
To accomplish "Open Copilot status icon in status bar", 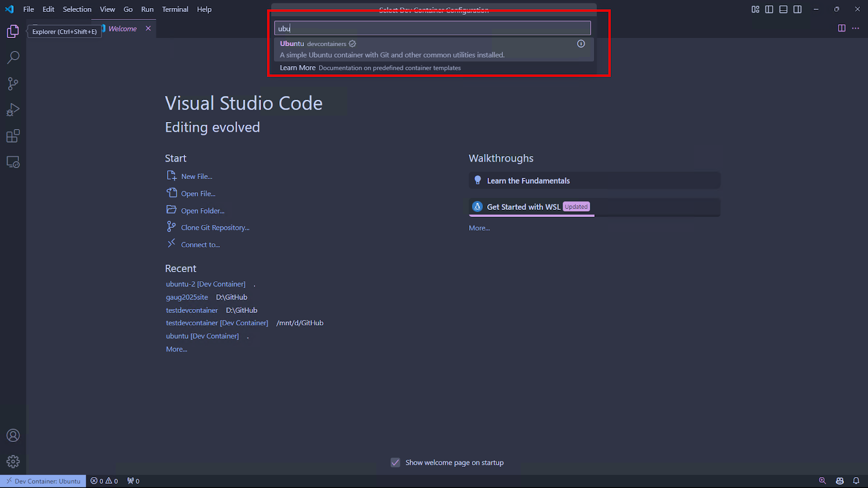I will pyautogui.click(x=840, y=481).
